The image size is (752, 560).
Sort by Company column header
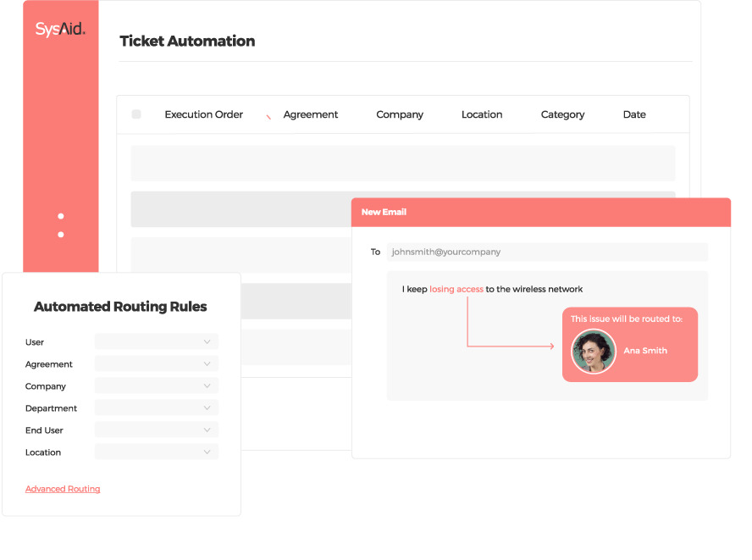click(400, 114)
